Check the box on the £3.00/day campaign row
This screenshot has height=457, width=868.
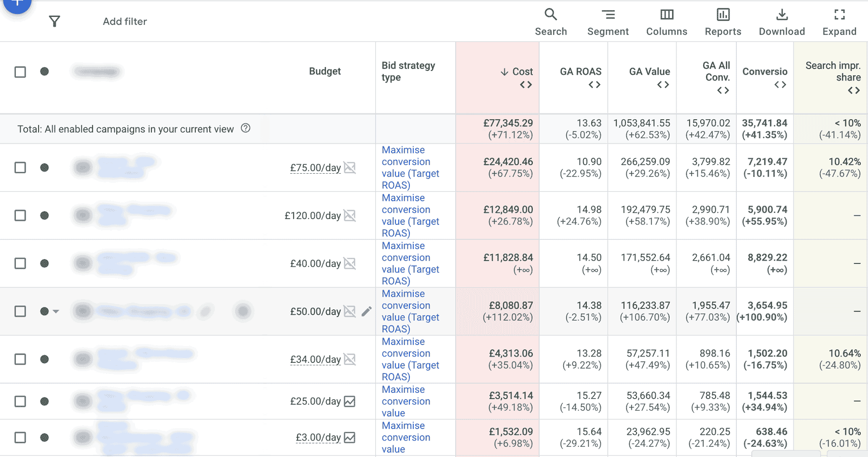click(20, 437)
